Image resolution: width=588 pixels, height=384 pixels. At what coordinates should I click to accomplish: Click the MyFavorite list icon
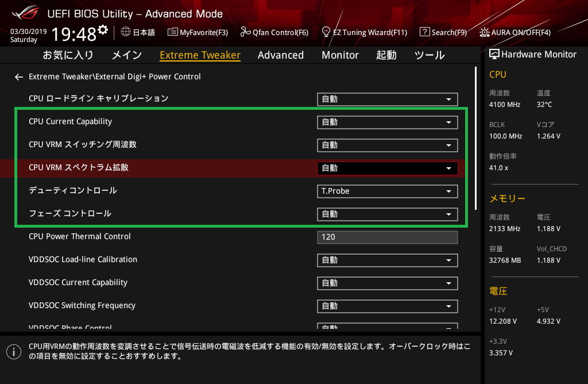(x=172, y=32)
